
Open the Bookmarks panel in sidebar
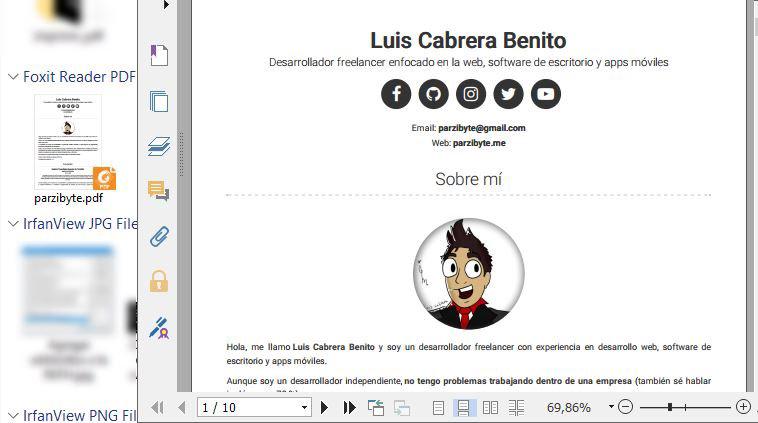pos(158,55)
